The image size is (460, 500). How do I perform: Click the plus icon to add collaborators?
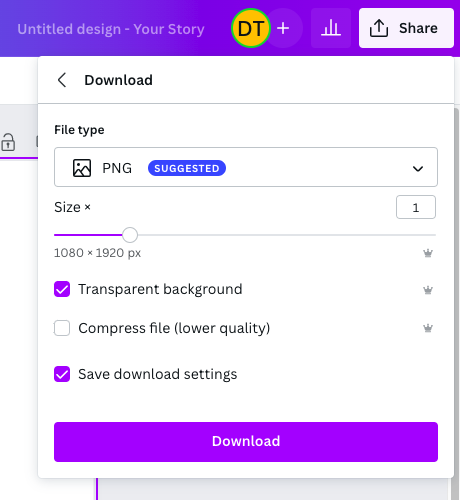(x=283, y=28)
